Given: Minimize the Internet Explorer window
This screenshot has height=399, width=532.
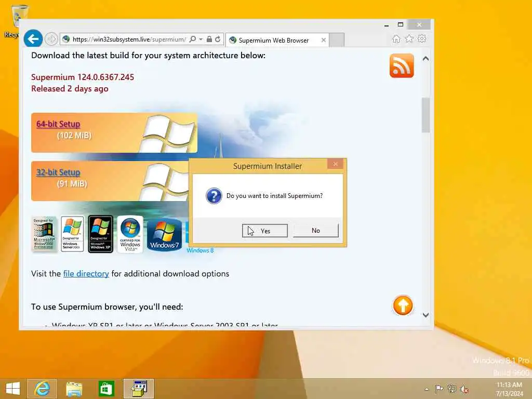Looking at the screenshot, I should [x=387, y=25].
